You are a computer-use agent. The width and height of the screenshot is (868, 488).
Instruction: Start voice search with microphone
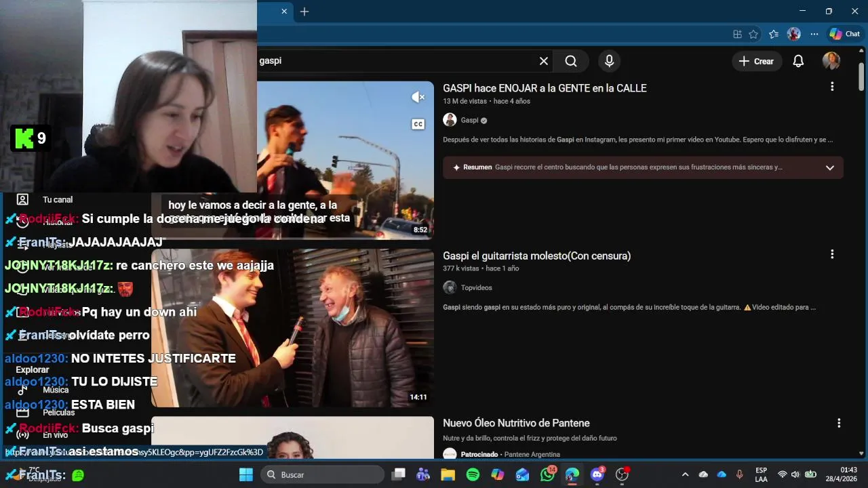pyautogui.click(x=609, y=61)
